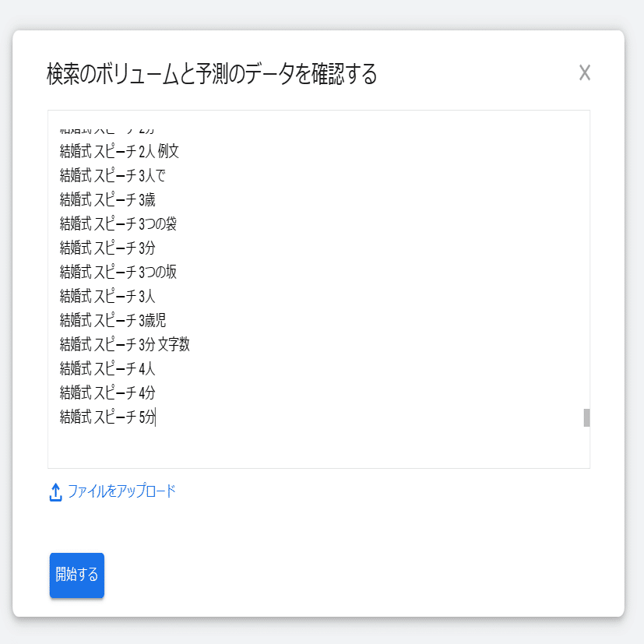Click the upload arrow icon
The image size is (644, 644).
click(x=55, y=492)
